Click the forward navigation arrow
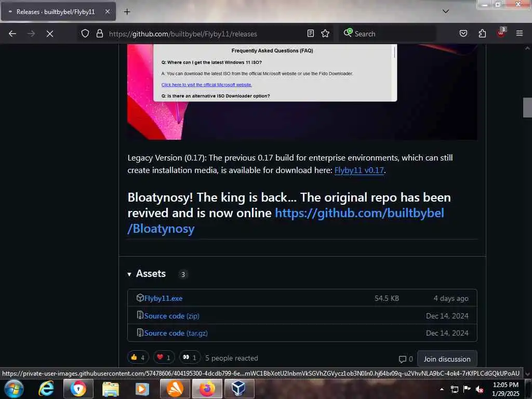Screen dimensions: 532x399 click(31, 34)
